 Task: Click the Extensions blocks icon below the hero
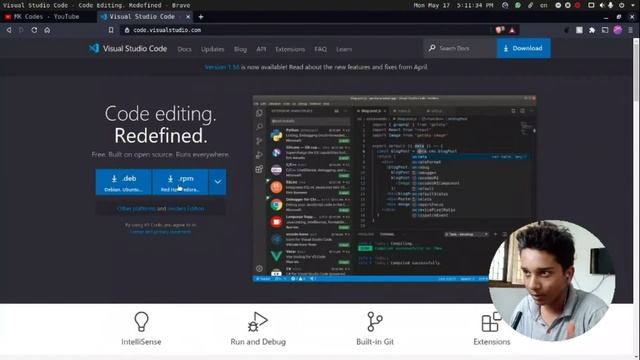491,322
